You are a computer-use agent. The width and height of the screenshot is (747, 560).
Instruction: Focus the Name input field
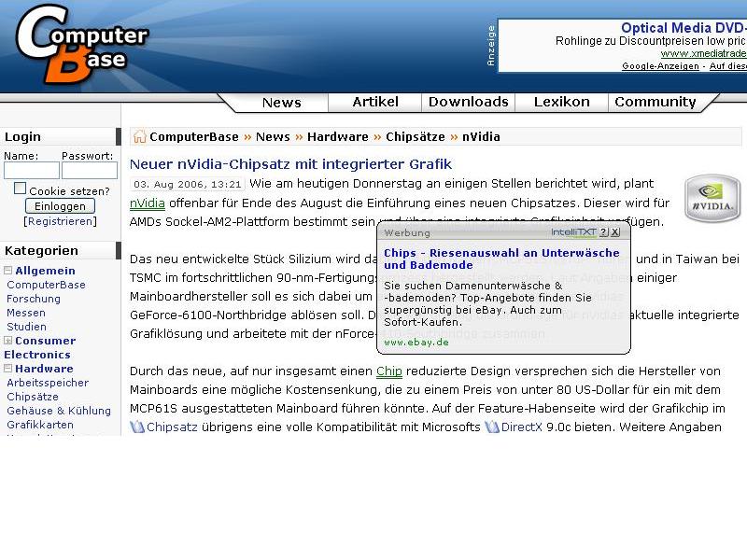32,171
